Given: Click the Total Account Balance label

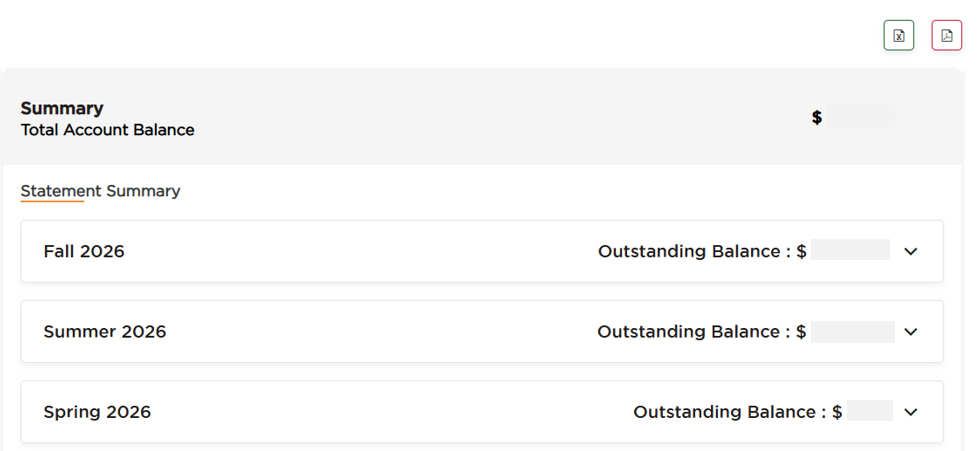Looking at the screenshot, I should pos(107,130).
